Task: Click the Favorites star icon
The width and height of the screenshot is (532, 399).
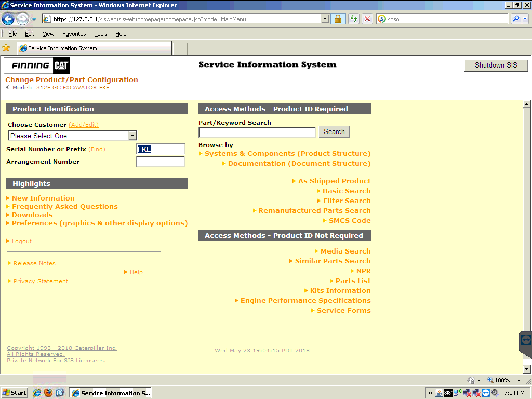Action: pyautogui.click(x=6, y=48)
